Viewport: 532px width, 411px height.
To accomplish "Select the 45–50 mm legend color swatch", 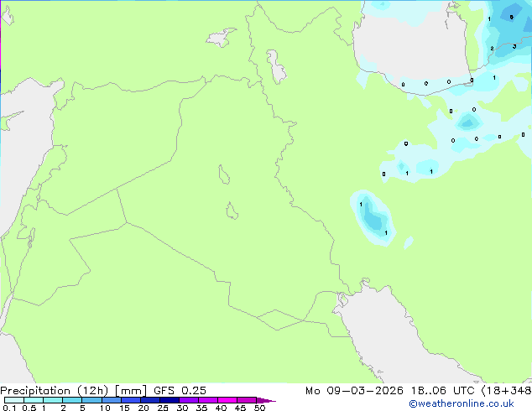I will coord(247,400).
